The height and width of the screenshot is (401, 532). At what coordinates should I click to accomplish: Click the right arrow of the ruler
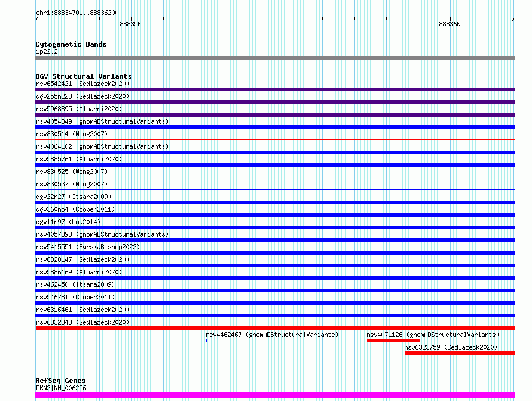[x=513, y=19]
